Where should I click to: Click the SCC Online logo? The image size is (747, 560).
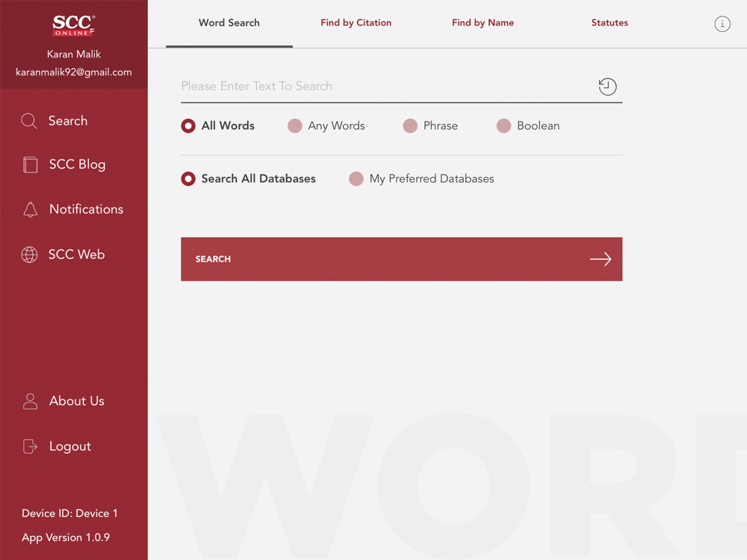(x=73, y=25)
